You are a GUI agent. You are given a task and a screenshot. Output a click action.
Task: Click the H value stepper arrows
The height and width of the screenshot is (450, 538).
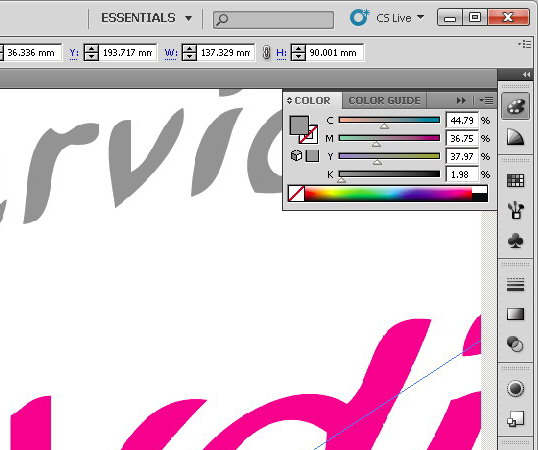298,52
